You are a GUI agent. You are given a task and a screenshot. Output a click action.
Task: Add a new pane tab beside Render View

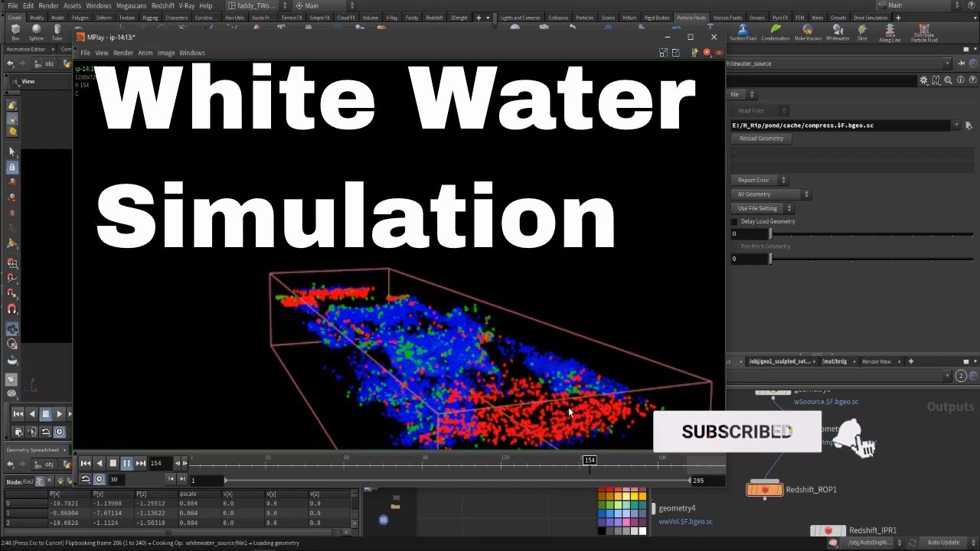tap(910, 361)
